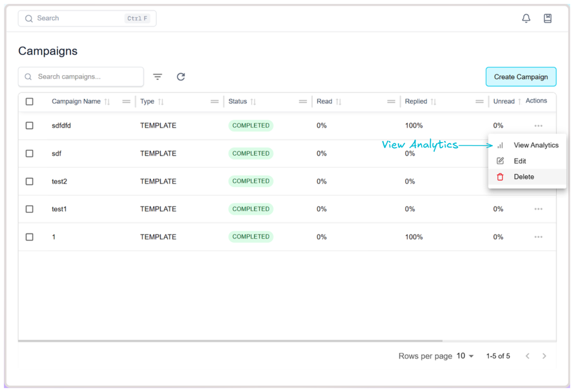Select the test2 campaign checkbox
The image size is (574, 392).
[x=29, y=181]
